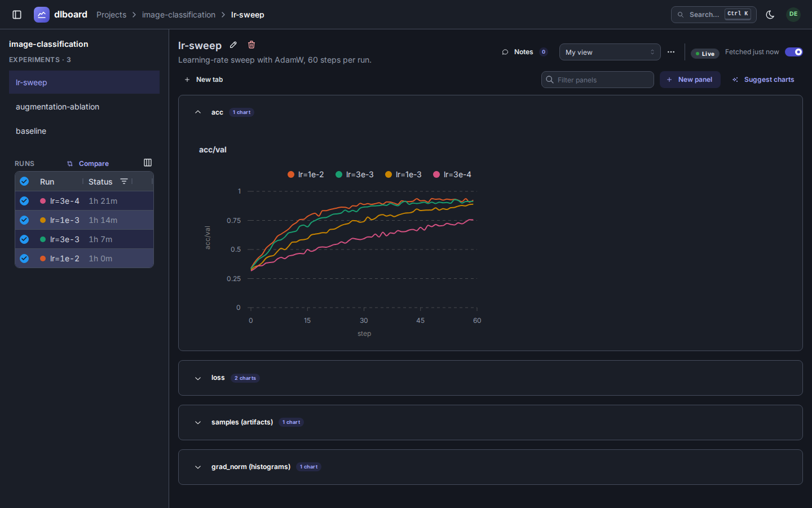Viewport: 812px width, 508px height.
Task: Add a New tab
Action: (x=204, y=80)
